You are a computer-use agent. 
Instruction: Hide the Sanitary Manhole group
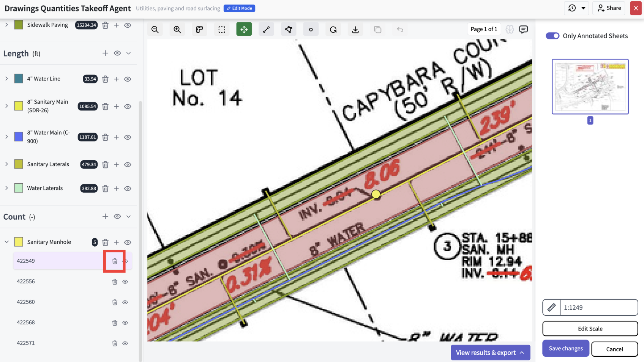coord(128,242)
